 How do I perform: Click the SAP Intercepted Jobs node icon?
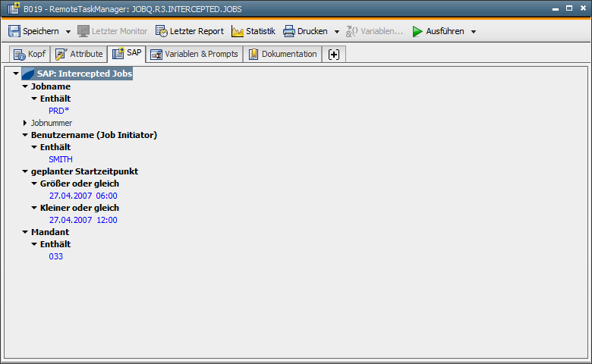28,74
